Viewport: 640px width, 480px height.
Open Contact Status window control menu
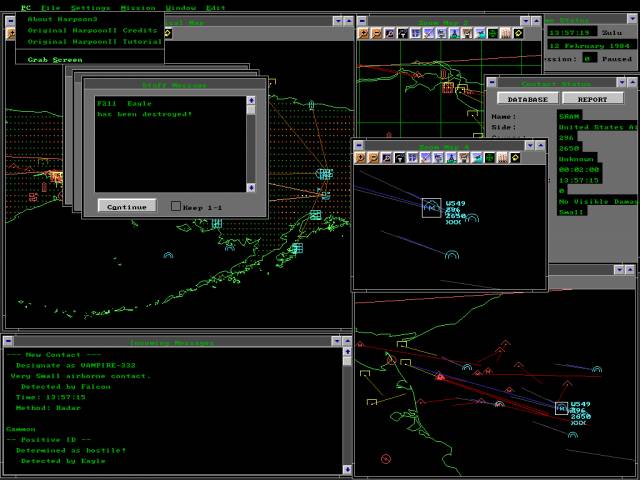(x=492, y=82)
